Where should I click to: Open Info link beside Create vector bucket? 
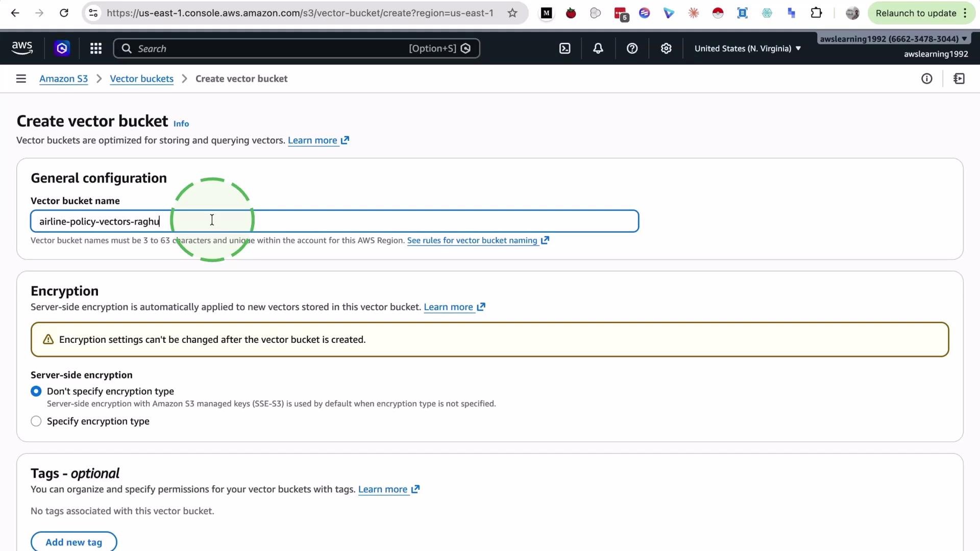pos(181,123)
